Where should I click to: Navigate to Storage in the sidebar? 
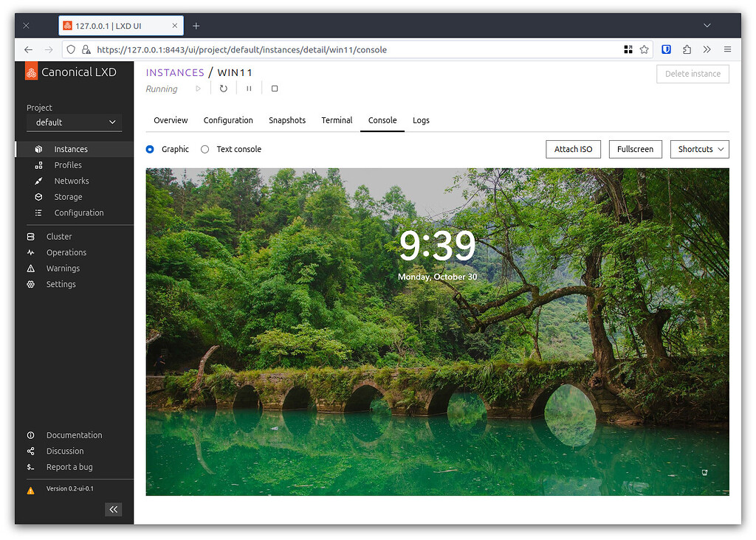(69, 196)
